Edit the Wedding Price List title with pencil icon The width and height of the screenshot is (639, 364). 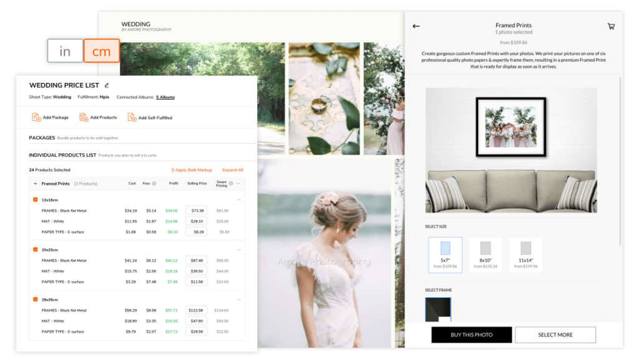pyautogui.click(x=107, y=85)
